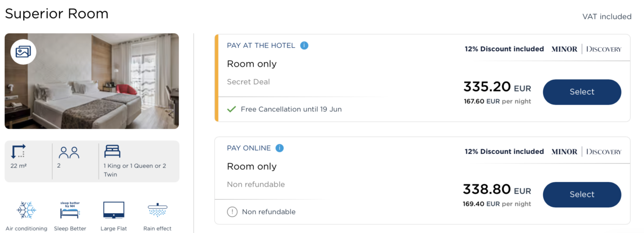Image resolution: width=644 pixels, height=233 pixels.
Task: Click the bed type icon
Action: [x=112, y=151]
